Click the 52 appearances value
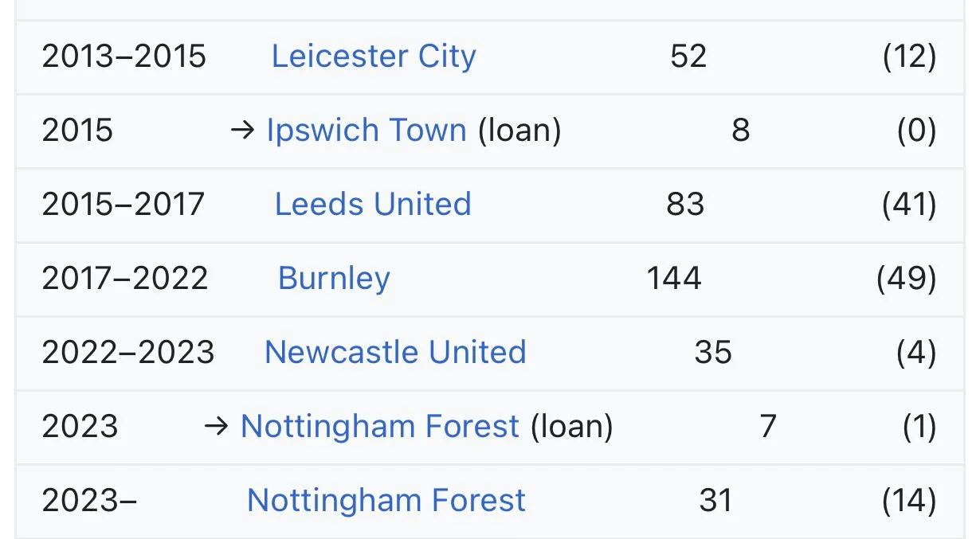Image resolution: width=980 pixels, height=539 pixels. pyautogui.click(x=688, y=57)
